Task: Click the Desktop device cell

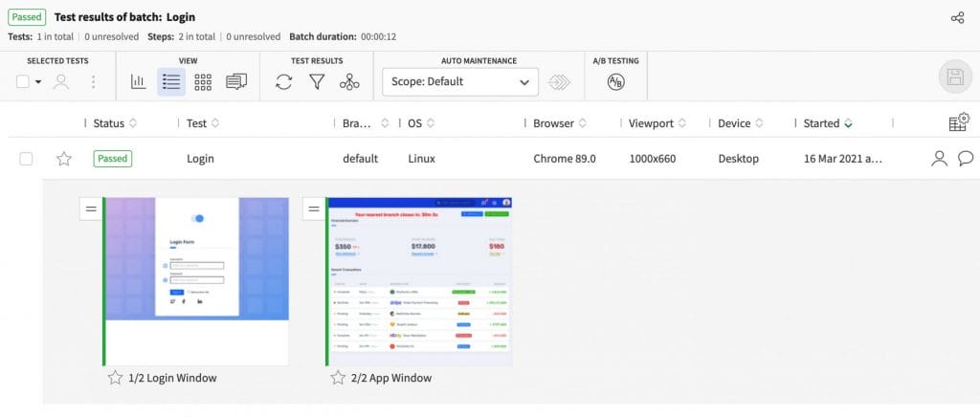Action: point(738,159)
